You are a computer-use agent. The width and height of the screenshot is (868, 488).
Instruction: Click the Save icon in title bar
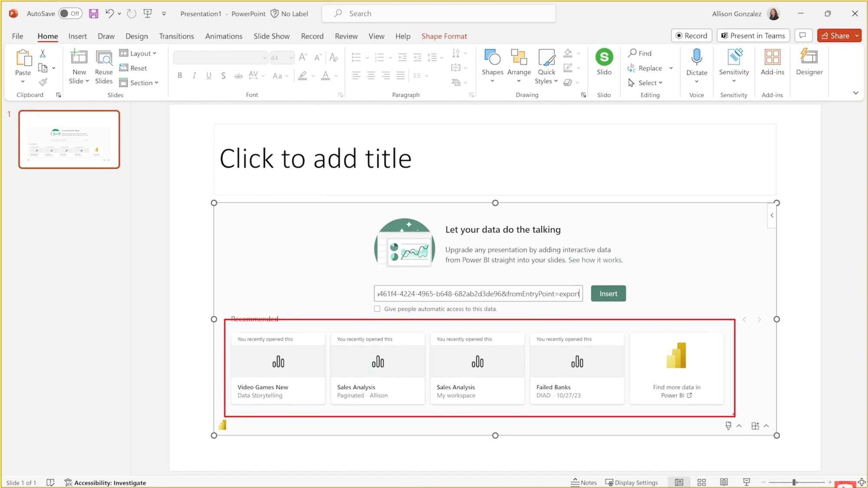coord(93,13)
